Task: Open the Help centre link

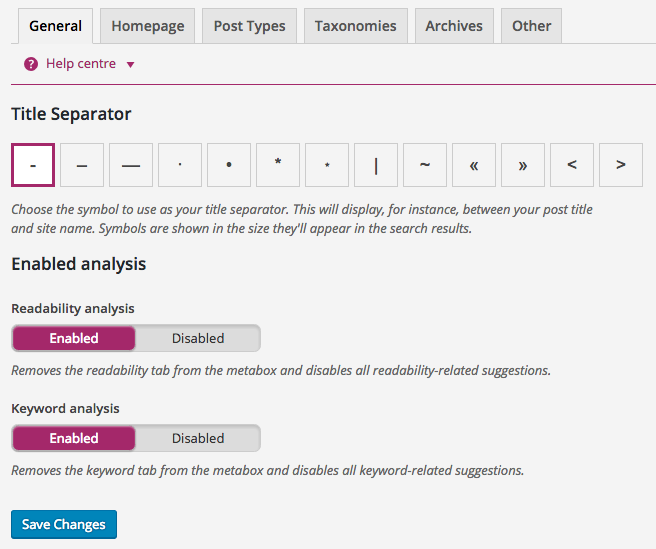Action: pyautogui.click(x=81, y=64)
